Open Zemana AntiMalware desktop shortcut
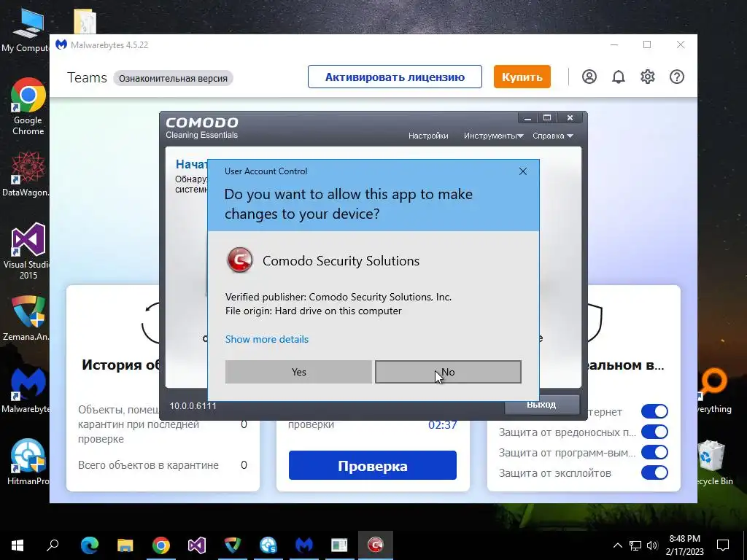This screenshot has height=560, width=747. click(x=27, y=318)
